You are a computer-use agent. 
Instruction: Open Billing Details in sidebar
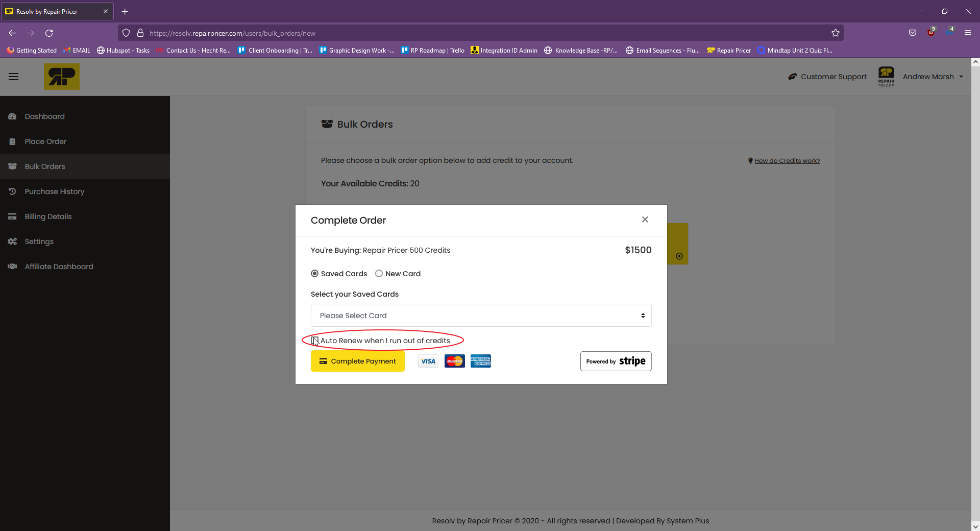48,216
